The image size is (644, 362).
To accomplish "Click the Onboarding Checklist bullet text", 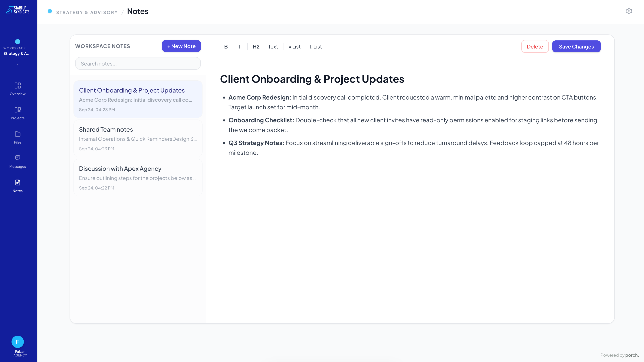I will pyautogui.click(x=413, y=125).
